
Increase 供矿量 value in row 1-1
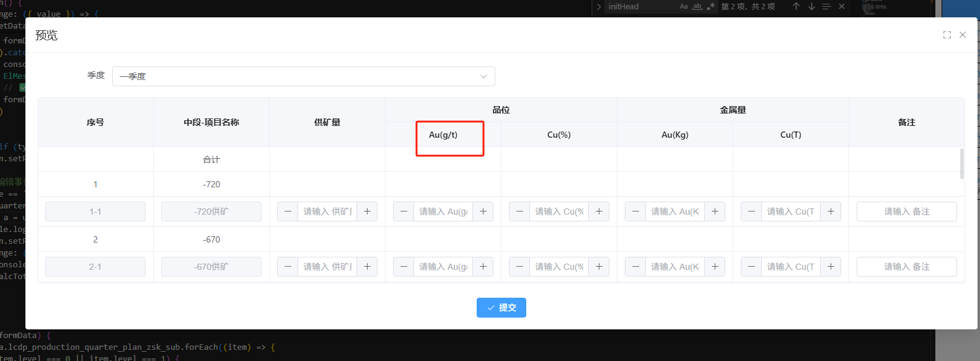point(367,212)
